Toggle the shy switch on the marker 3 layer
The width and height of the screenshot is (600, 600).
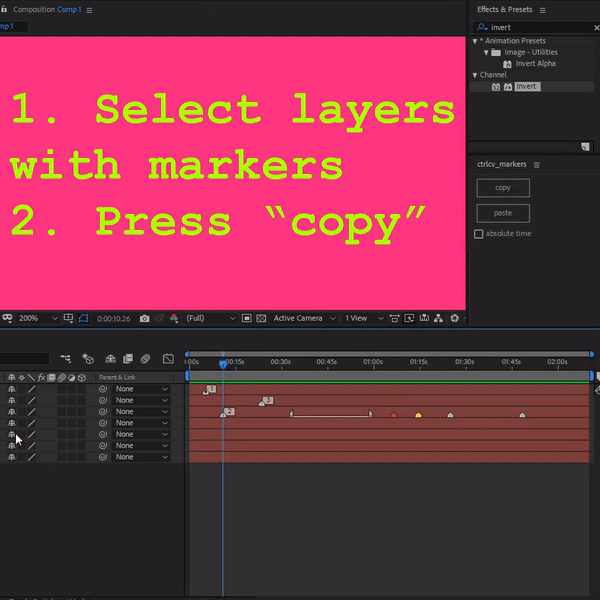tap(11, 400)
